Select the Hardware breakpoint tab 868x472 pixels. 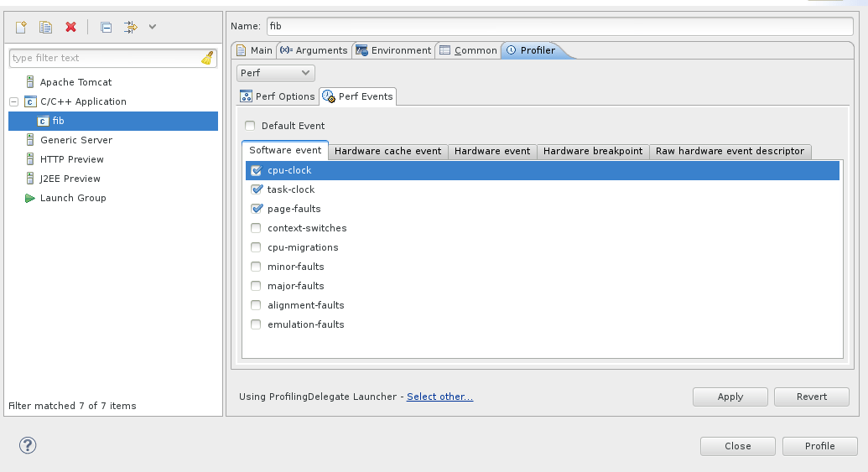point(593,151)
